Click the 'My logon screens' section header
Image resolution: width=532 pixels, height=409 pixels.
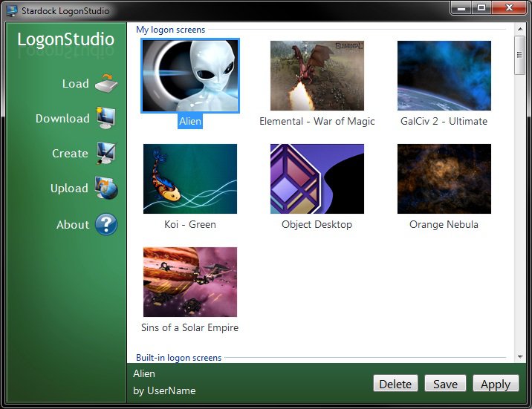(171, 30)
